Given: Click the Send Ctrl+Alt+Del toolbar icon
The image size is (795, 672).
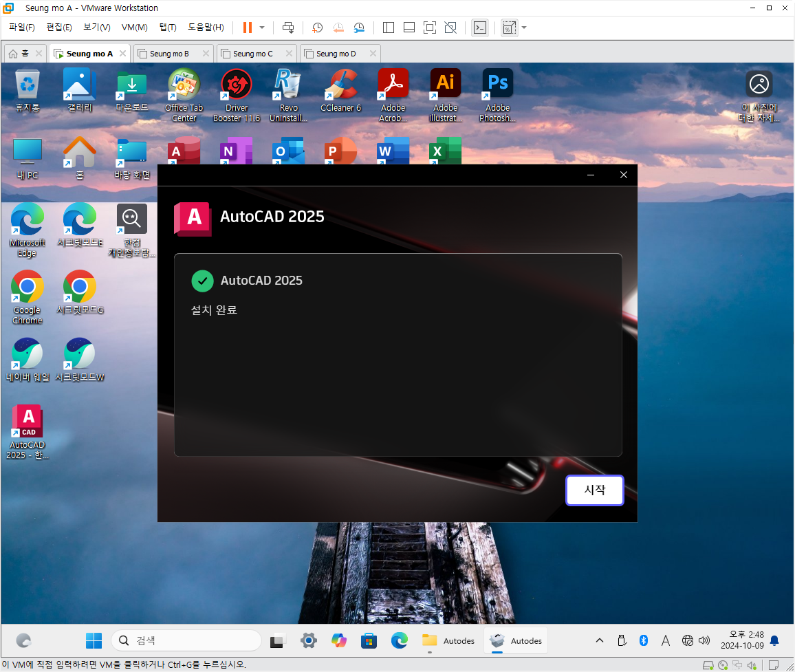Looking at the screenshot, I should (x=288, y=28).
